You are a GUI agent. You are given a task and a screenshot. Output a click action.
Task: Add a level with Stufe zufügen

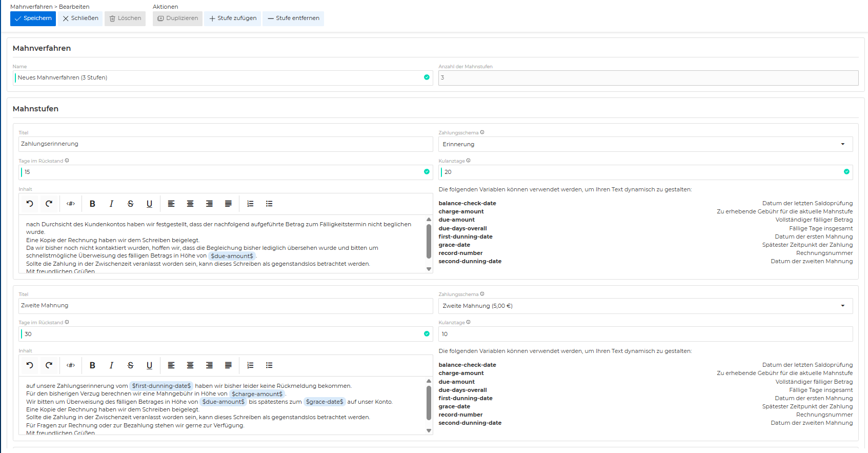(233, 18)
